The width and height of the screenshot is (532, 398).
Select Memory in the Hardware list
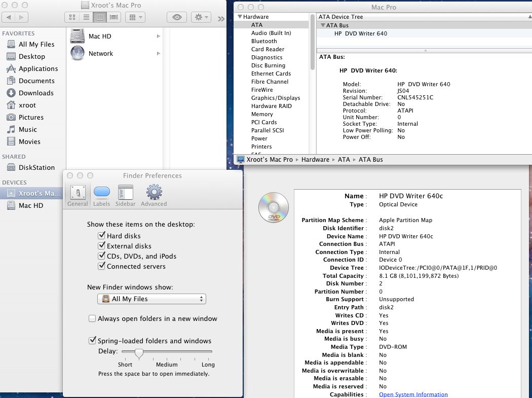(262, 115)
